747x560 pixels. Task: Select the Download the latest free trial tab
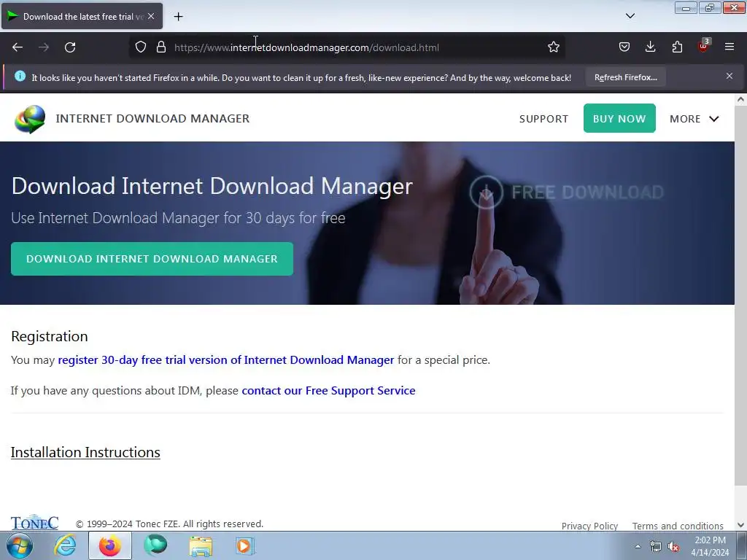tap(82, 16)
